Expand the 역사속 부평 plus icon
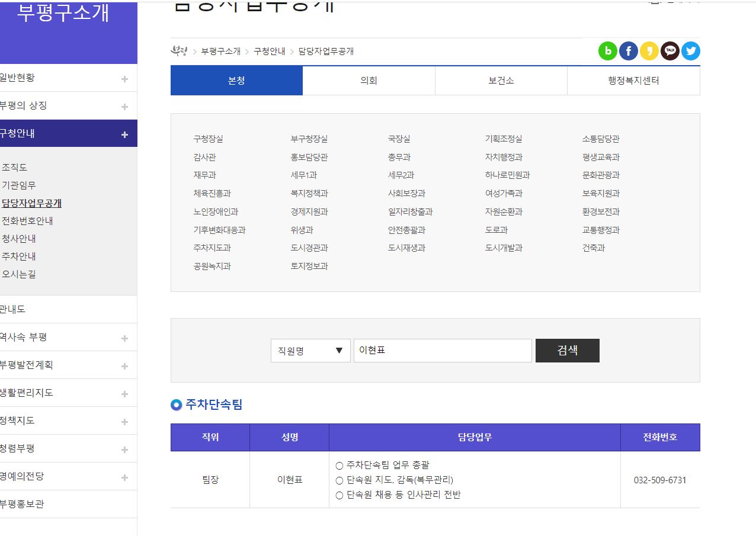 tap(124, 338)
